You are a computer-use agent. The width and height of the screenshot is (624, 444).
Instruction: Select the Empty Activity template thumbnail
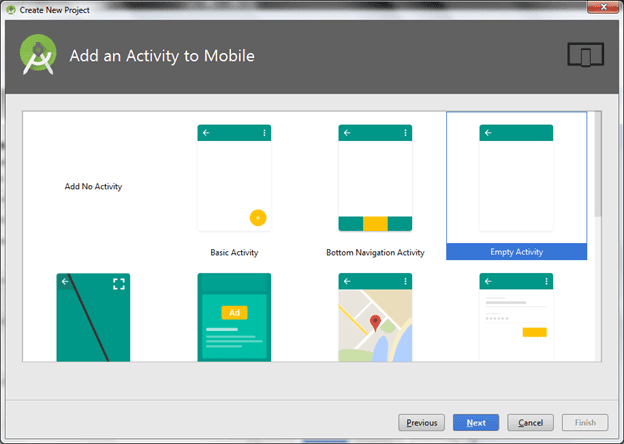[x=516, y=178]
